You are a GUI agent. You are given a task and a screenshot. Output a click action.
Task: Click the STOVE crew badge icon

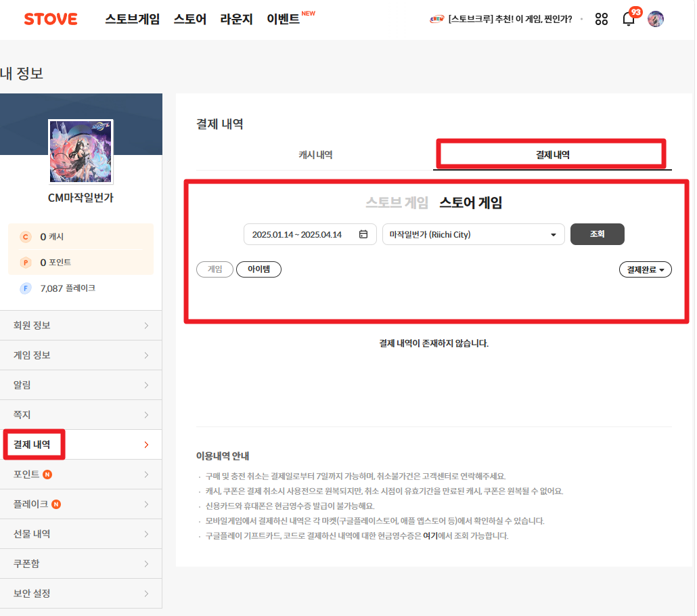[436, 19]
